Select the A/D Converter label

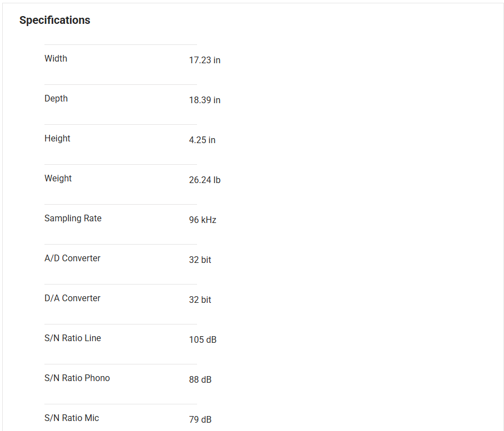click(x=72, y=258)
